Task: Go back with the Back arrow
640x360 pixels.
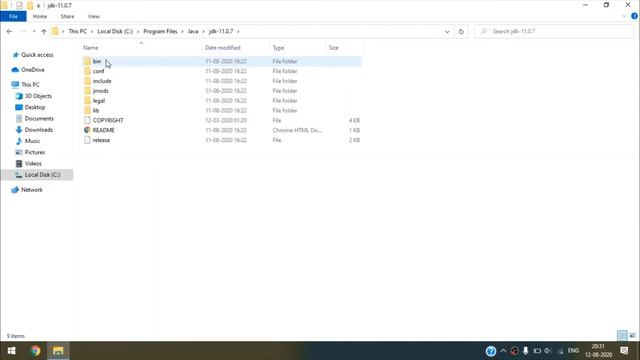Action: click(9, 31)
